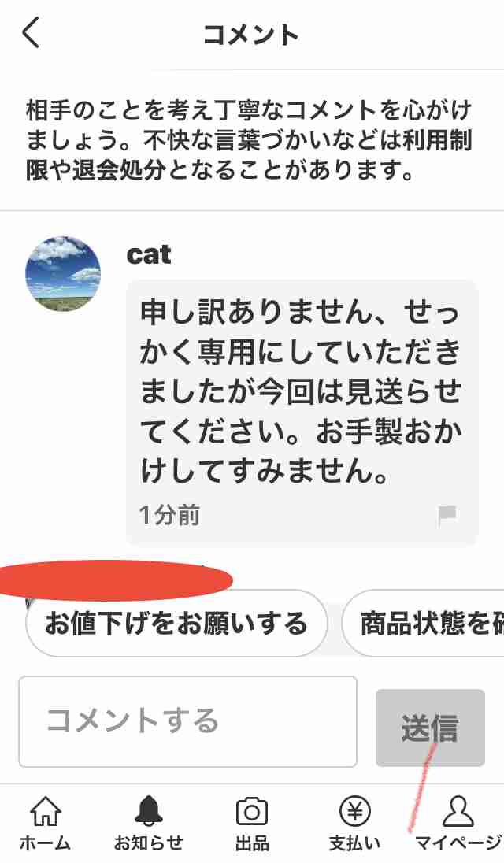Image resolution: width=504 pixels, height=863 pixels.
Task: Open the cat username profile
Action: pos(149,254)
